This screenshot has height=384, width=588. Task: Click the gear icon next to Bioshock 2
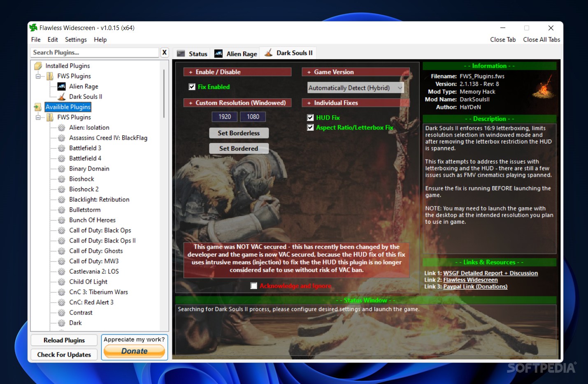[x=61, y=189]
